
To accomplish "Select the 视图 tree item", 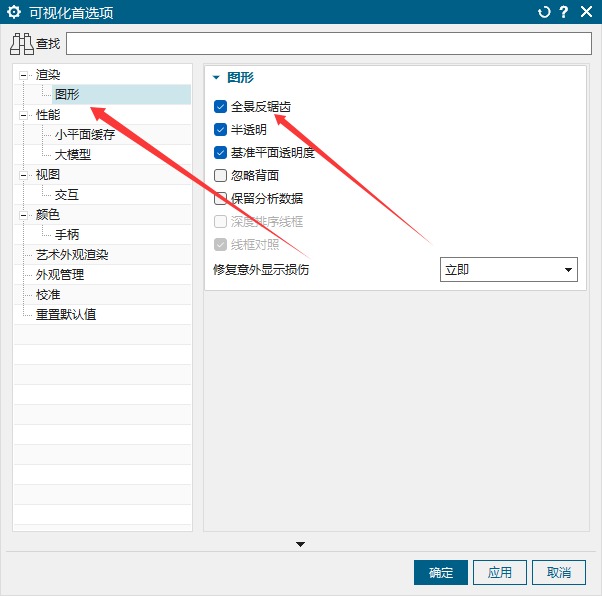I will 48,174.
